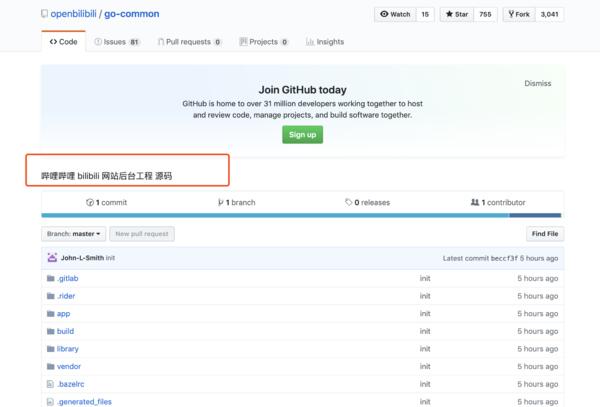Screen dimensions: 600x407
Task: Click the language color bar
Action: 300,214
